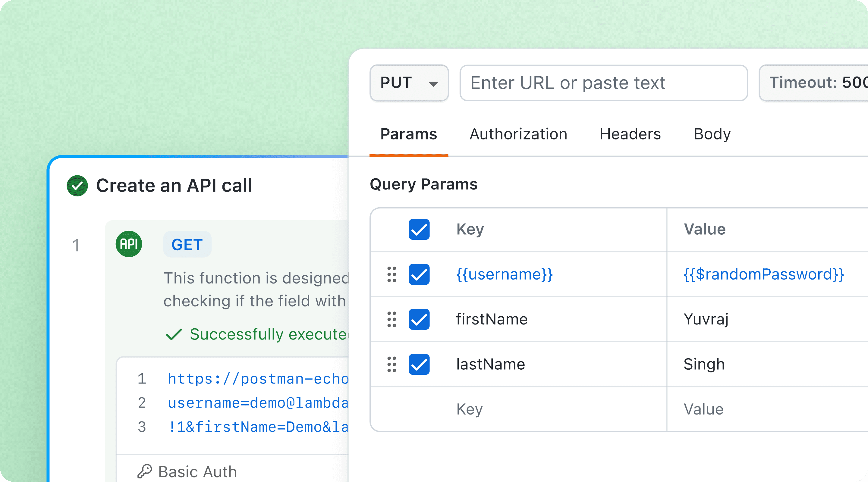The image size is (868, 482).
Task: Click the drag handle on the firstName row
Action: [x=392, y=319]
